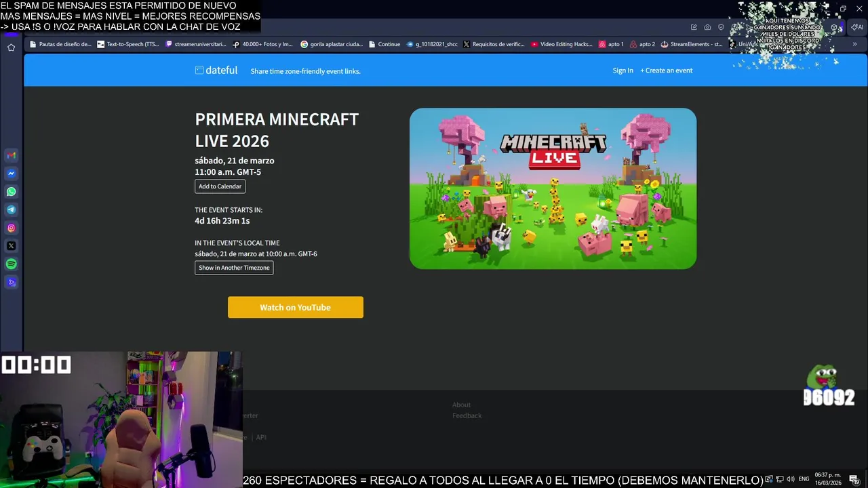Open the 'apto 2' bookmark
Viewport: 868px width, 488px height.
click(642, 44)
